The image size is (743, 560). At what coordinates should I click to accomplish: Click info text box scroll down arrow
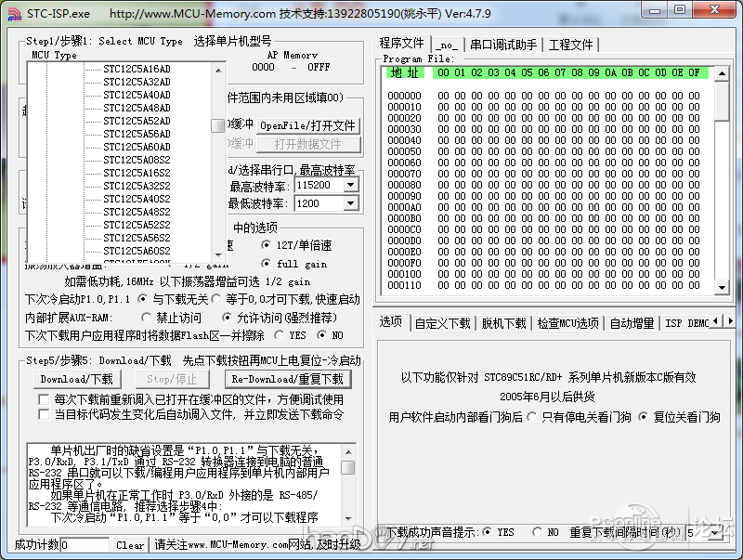click(347, 516)
